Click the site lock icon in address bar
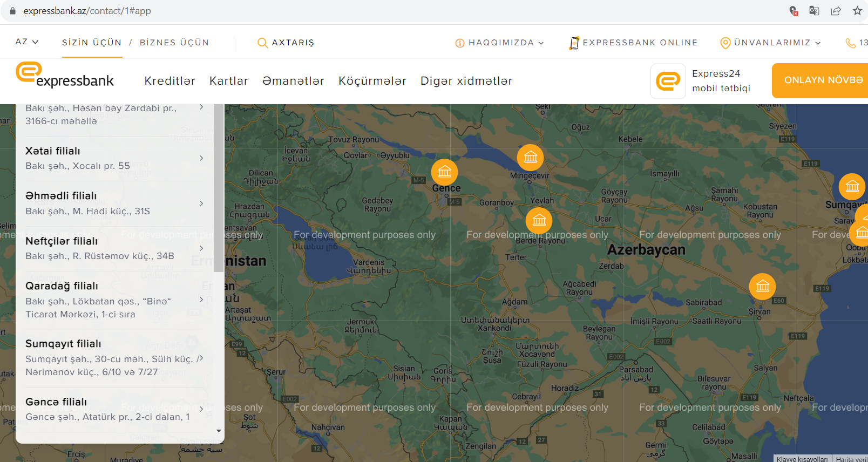 pos(13,11)
